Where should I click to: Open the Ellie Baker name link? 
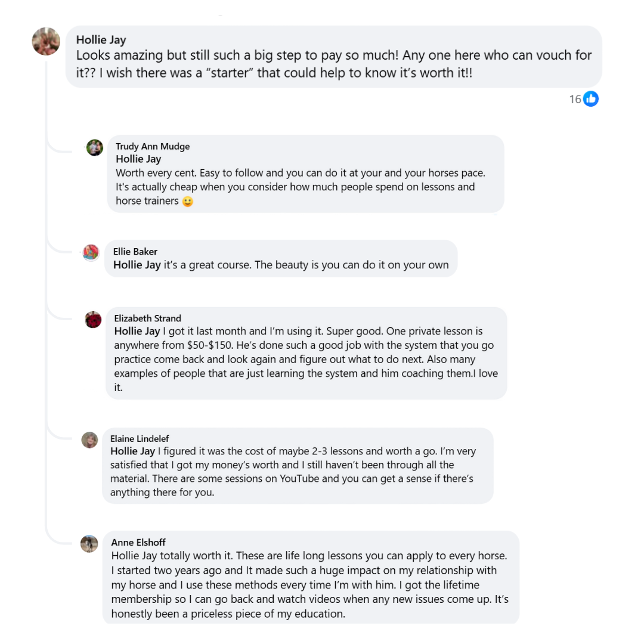pyautogui.click(x=135, y=252)
